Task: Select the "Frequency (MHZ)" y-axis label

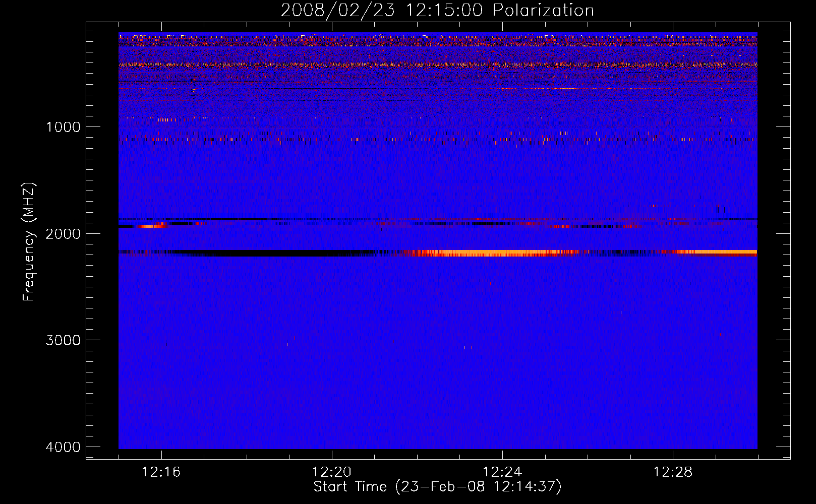Action: point(29,242)
